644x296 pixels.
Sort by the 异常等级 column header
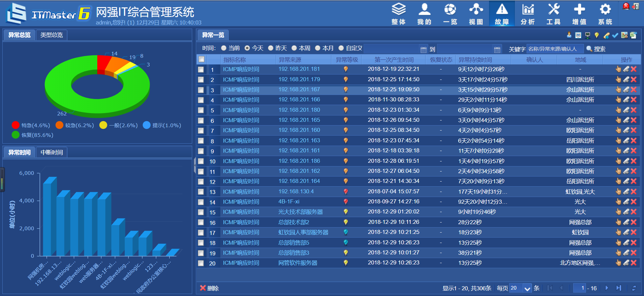tap(347, 60)
